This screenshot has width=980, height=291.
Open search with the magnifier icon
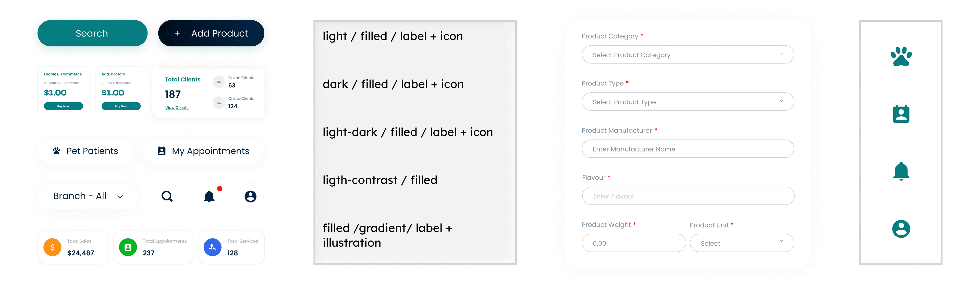(x=167, y=196)
